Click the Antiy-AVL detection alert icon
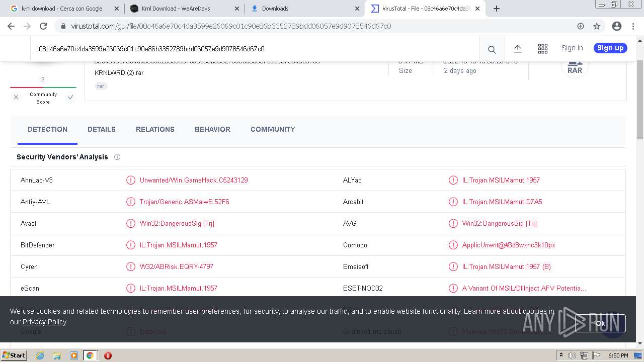 click(131, 202)
